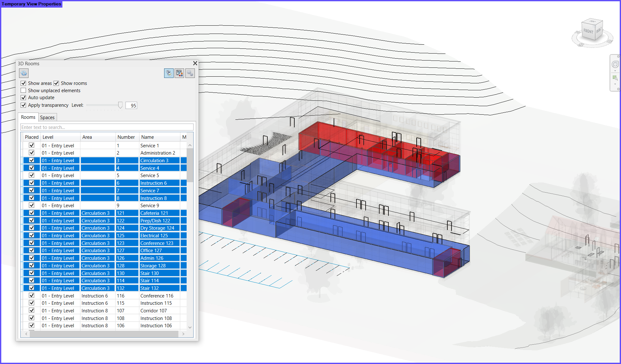
Task: Switch to the Spaces tab
Action: point(47,118)
